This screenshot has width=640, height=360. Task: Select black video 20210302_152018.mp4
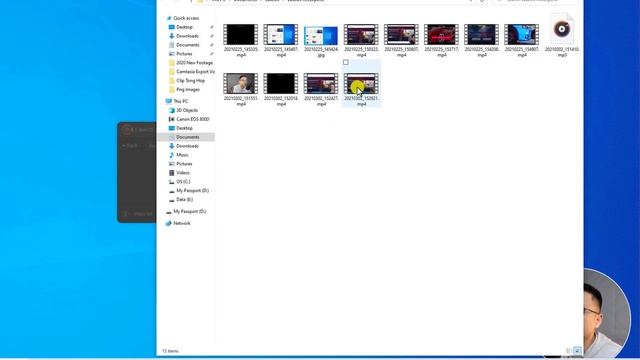coord(281,89)
